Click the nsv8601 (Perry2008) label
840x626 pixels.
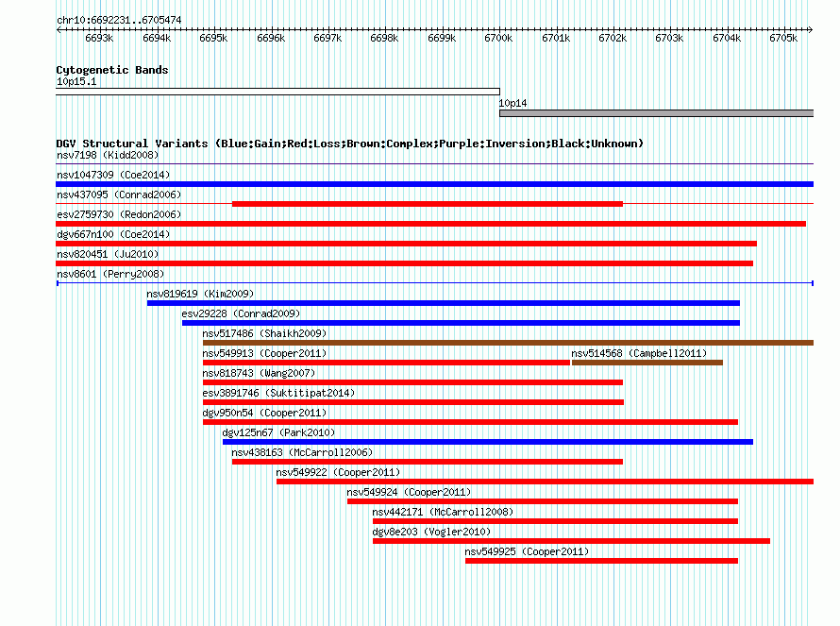pyautogui.click(x=110, y=275)
